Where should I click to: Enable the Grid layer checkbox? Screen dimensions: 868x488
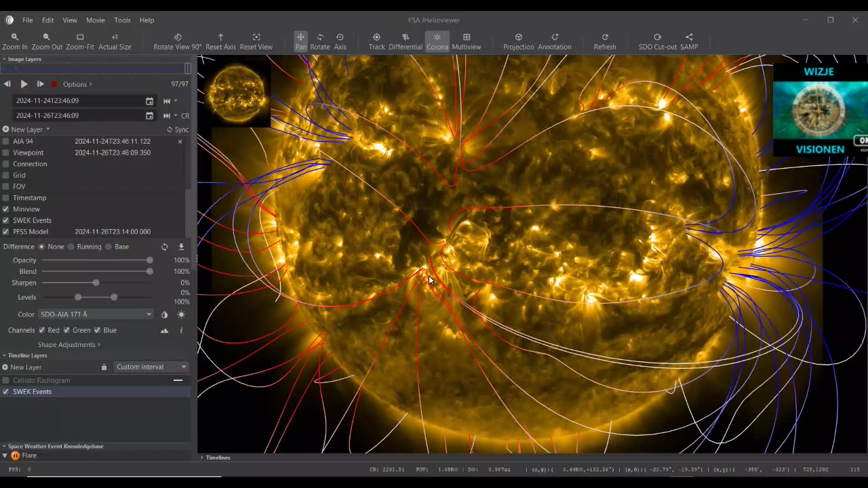pos(6,176)
